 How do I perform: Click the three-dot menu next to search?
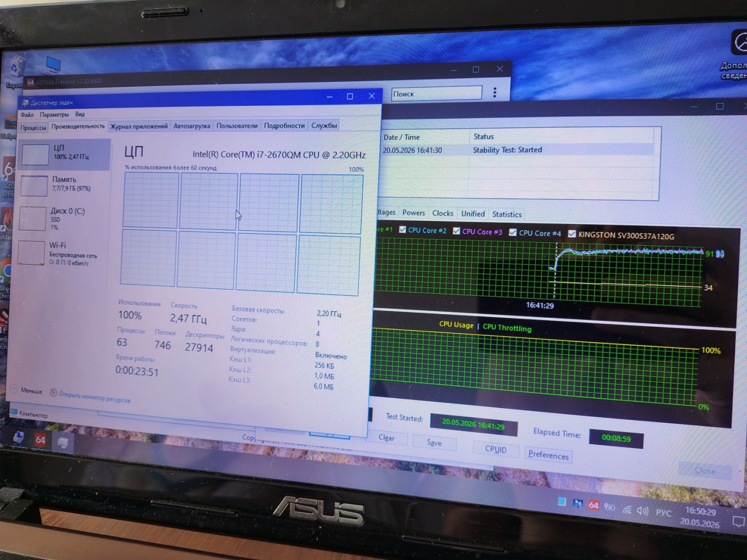pos(494,92)
